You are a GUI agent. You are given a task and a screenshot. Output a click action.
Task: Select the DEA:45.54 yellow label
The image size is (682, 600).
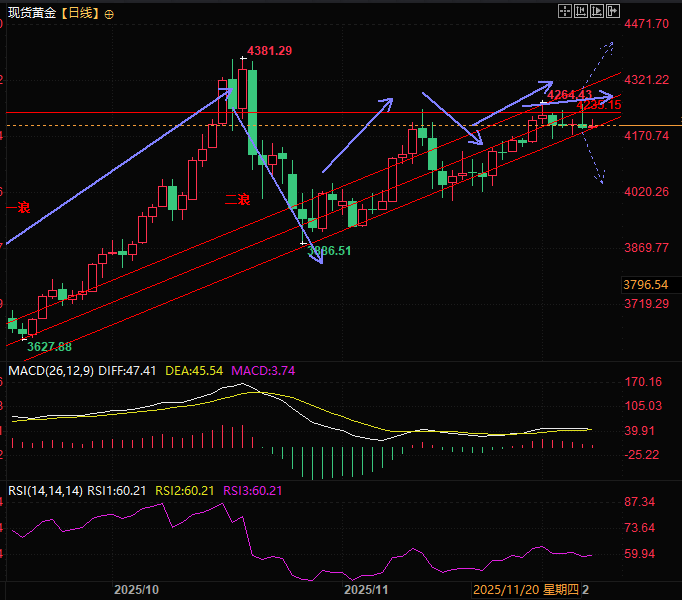tap(194, 371)
